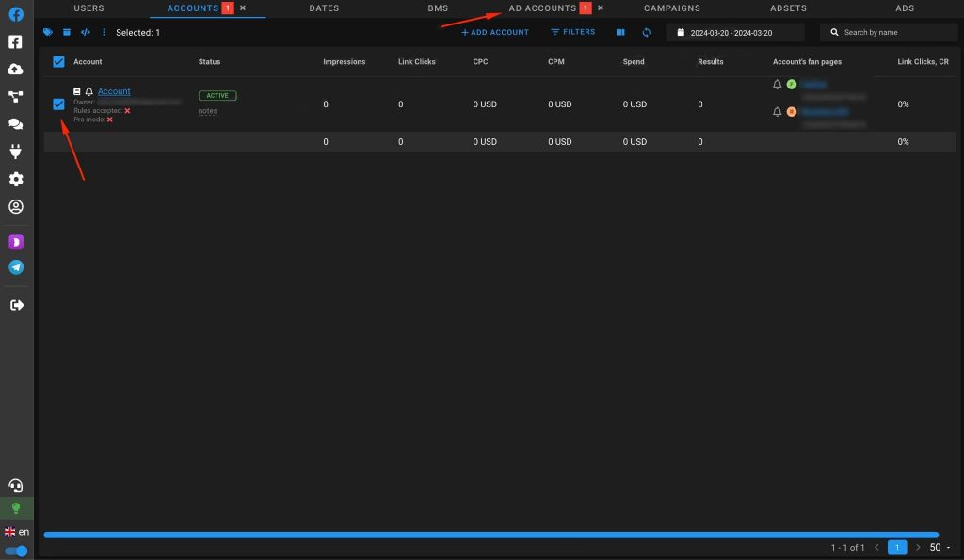This screenshot has height=560, width=964.
Task: Open the support headset sidebar icon
Action: [16, 486]
